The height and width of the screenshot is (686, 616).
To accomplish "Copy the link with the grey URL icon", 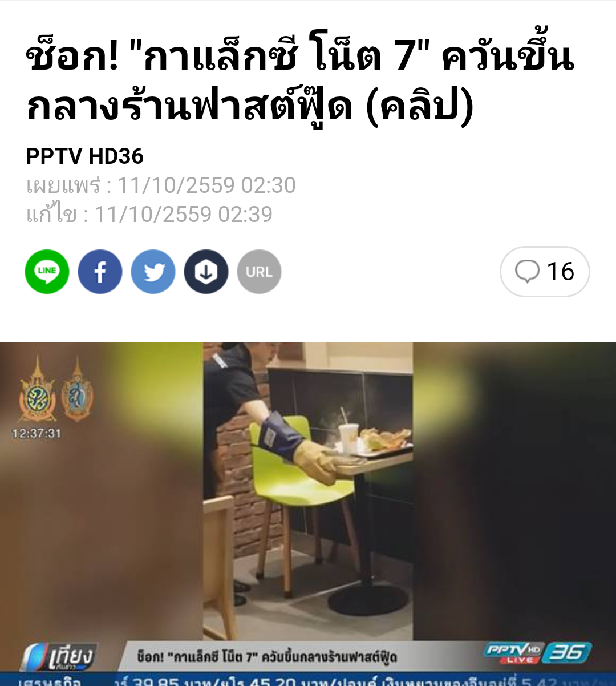I will (259, 272).
